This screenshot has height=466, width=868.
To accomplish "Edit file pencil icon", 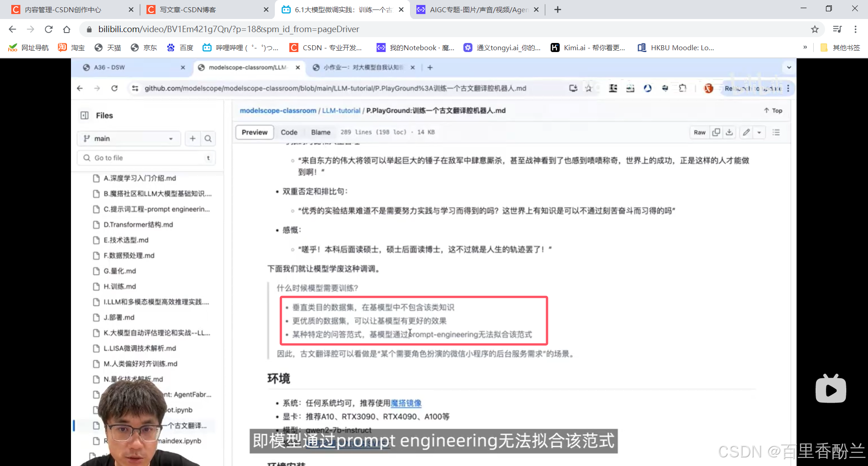I will pyautogui.click(x=746, y=132).
